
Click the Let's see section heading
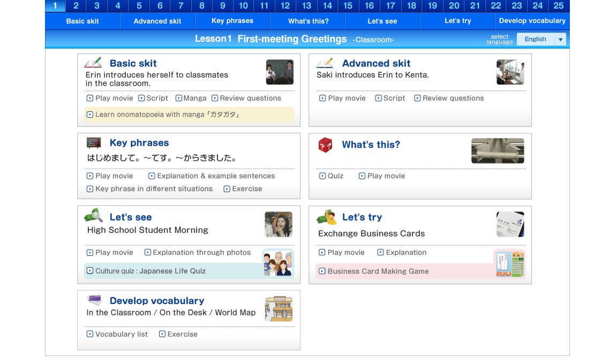tap(131, 217)
